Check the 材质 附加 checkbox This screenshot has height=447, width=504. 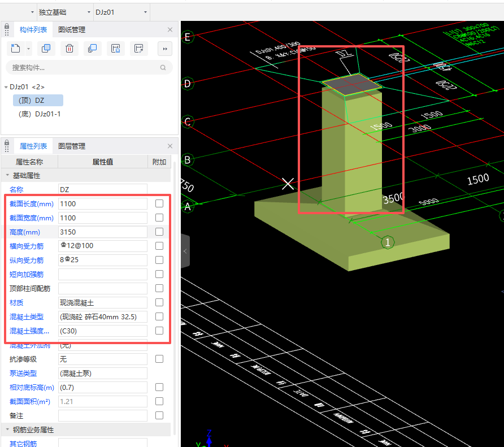click(159, 302)
